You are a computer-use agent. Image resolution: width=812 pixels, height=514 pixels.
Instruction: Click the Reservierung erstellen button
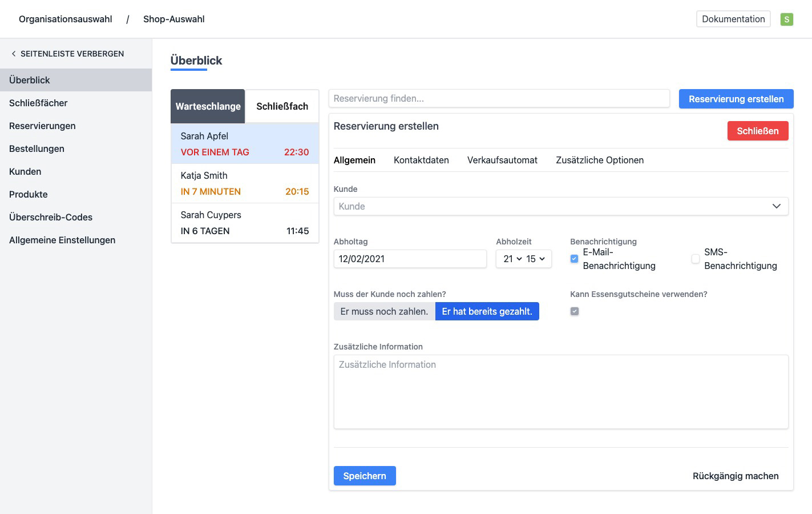[736, 99]
